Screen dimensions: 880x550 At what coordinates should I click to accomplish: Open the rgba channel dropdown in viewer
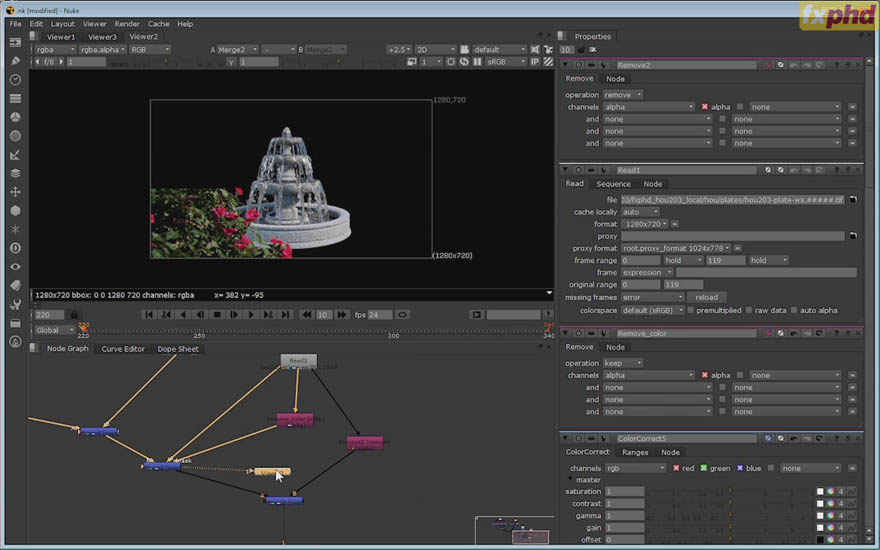pyautogui.click(x=55, y=49)
